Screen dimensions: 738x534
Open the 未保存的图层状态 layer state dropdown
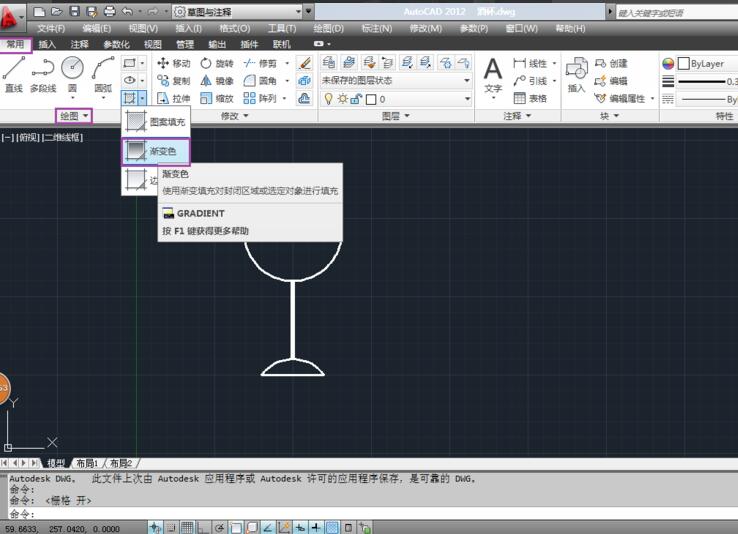point(467,80)
